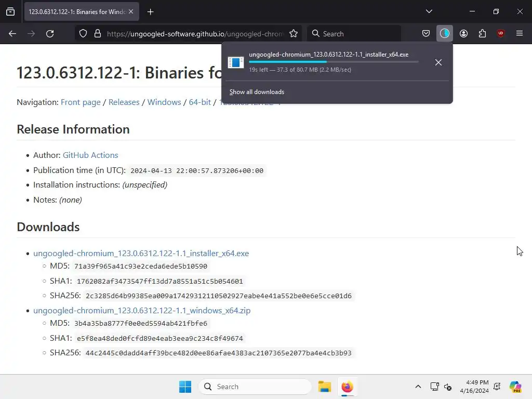Open a new tab with plus button
Screen dimensions: 532x399
pos(150,12)
